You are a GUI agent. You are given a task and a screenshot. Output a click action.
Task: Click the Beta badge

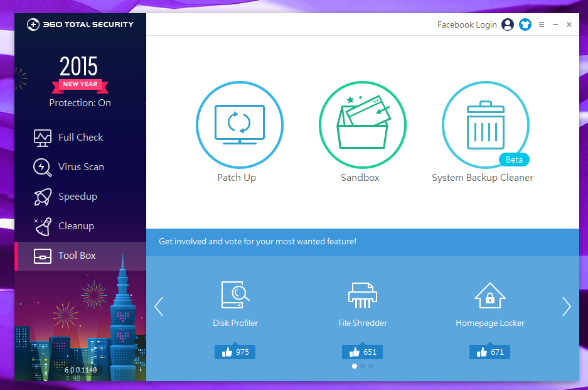(514, 160)
